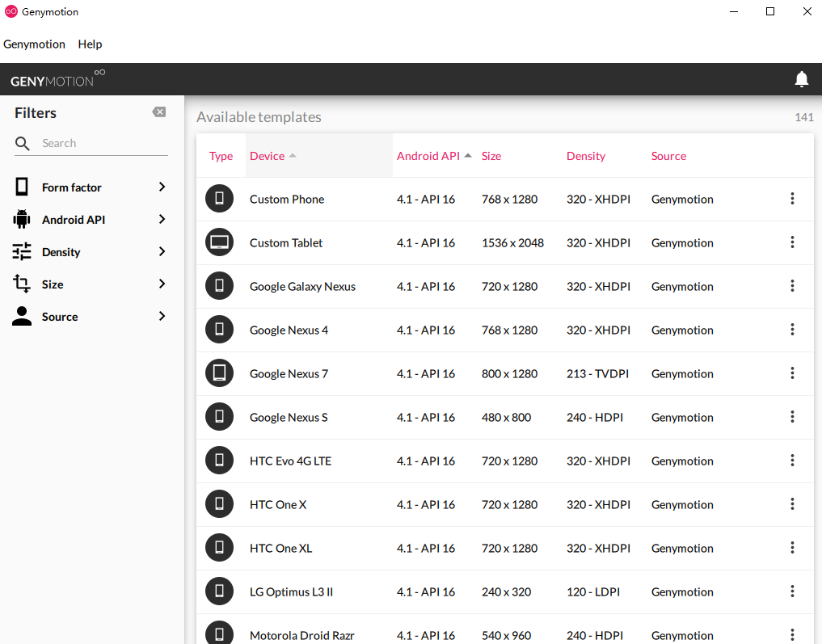Viewport: 822px width, 644px height.
Task: Open more options for Custom Tablet
Action: 792,242
